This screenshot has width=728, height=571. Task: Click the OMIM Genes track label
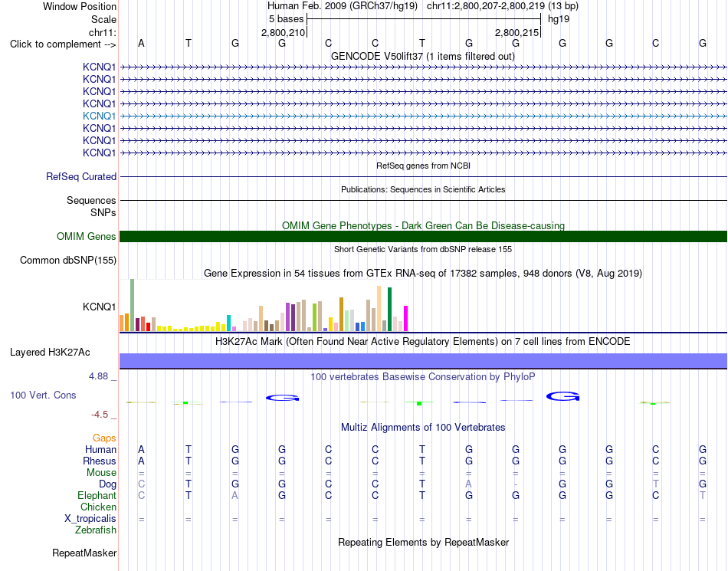pos(86,236)
